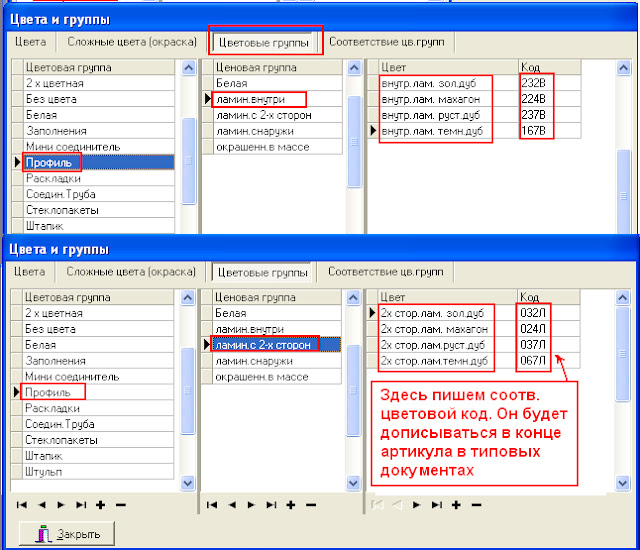This screenshot has height=550, width=640.
Task: Click the Закрыть button
Action: (x=67, y=534)
